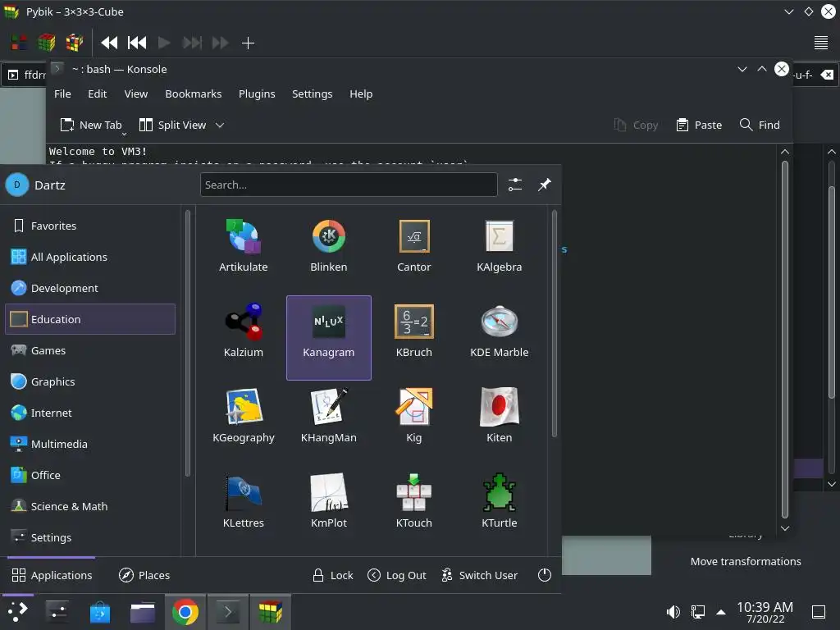Expand the Split View dropdown arrow
This screenshot has width=840, height=630.
coord(220,125)
